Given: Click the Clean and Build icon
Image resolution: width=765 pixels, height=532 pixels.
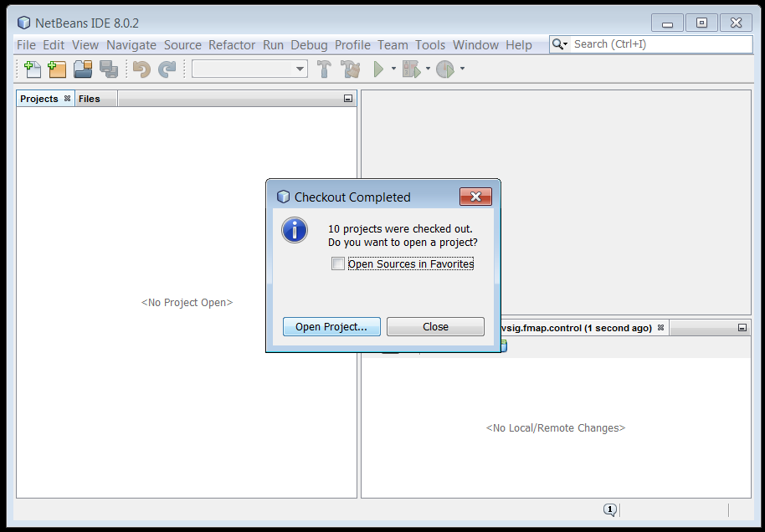Looking at the screenshot, I should point(350,69).
